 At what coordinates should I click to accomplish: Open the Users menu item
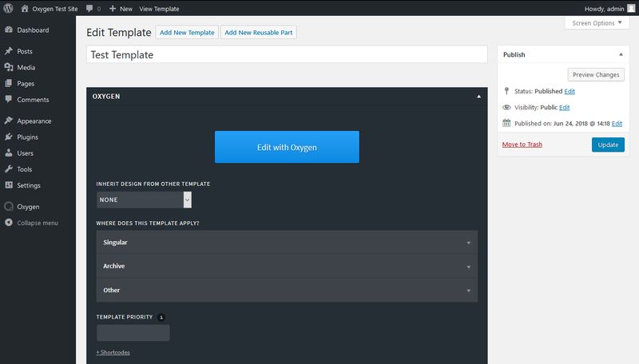pyautogui.click(x=26, y=153)
